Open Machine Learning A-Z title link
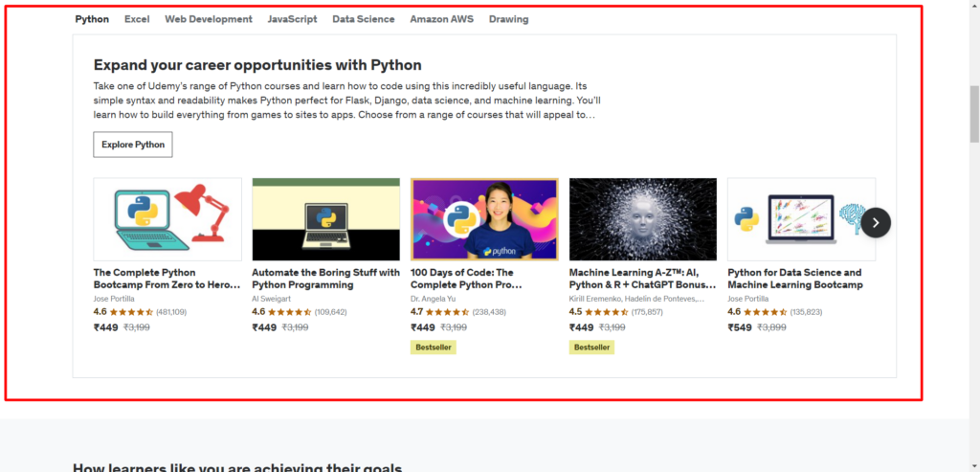 pos(642,279)
